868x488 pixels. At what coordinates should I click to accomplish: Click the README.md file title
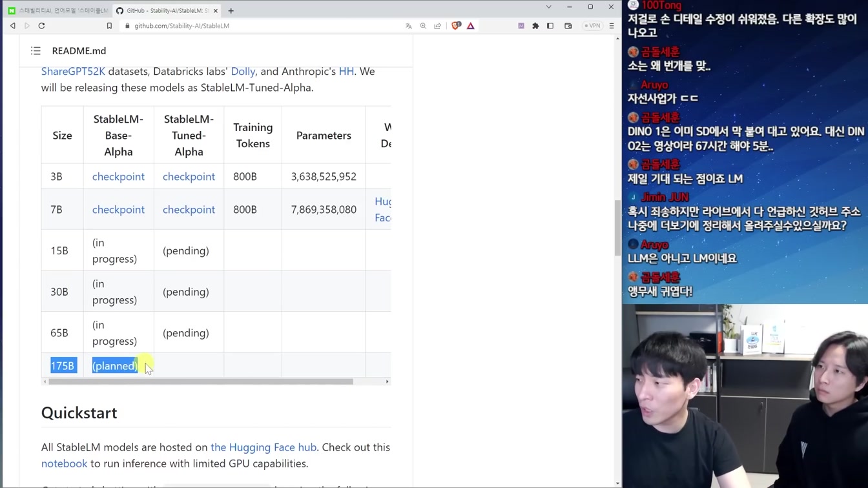click(x=79, y=51)
